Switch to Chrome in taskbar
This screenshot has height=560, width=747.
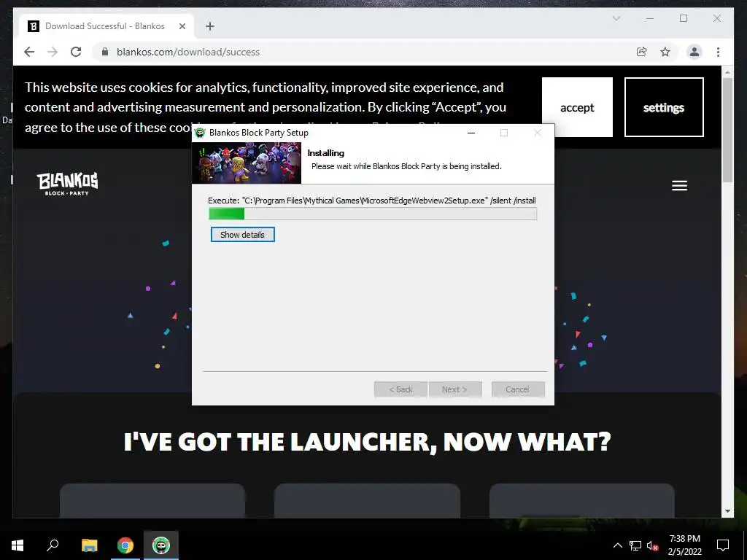point(125,545)
